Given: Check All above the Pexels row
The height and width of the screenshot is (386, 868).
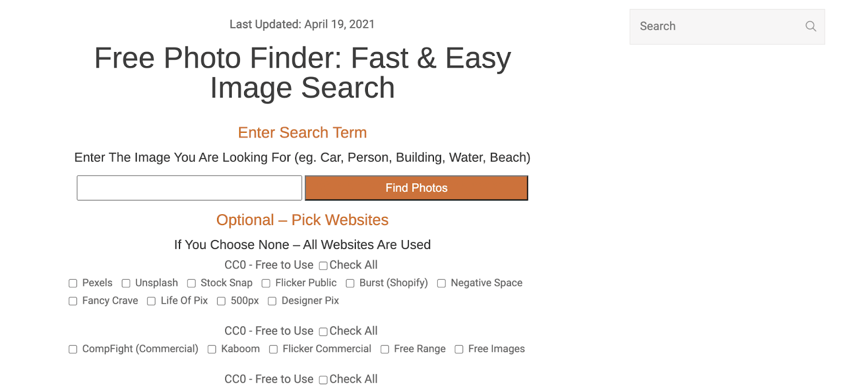Looking at the screenshot, I should pos(323,266).
